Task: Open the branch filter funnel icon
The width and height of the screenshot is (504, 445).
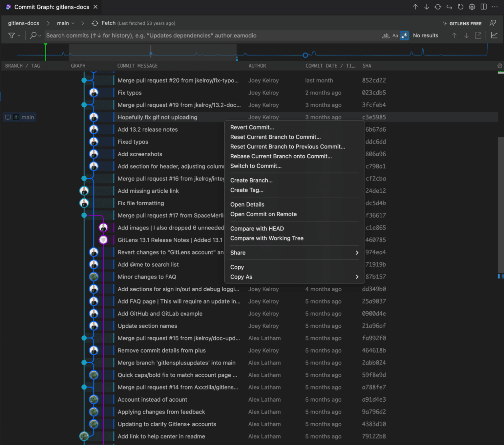Action: pos(11,35)
